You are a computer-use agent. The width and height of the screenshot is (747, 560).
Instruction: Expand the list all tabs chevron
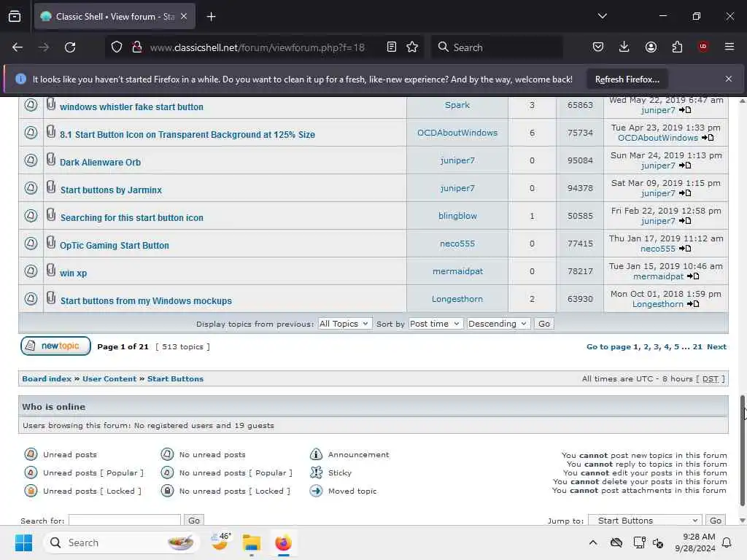coord(602,16)
